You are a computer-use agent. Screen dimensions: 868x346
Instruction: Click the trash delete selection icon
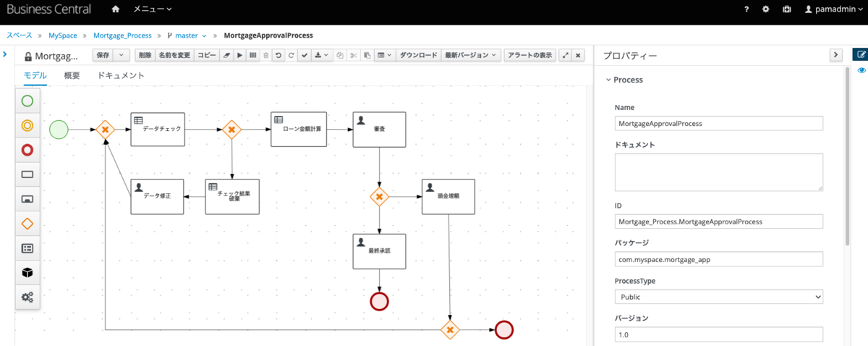pos(266,55)
